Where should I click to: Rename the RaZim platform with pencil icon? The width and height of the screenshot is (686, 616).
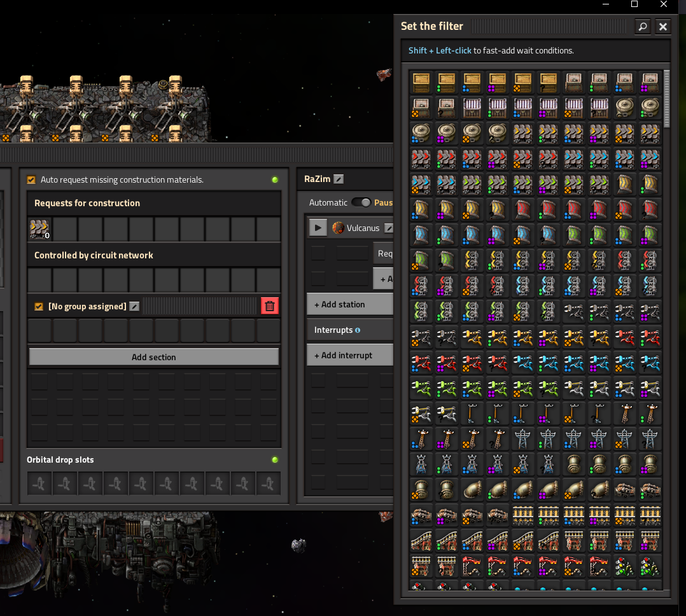(339, 179)
